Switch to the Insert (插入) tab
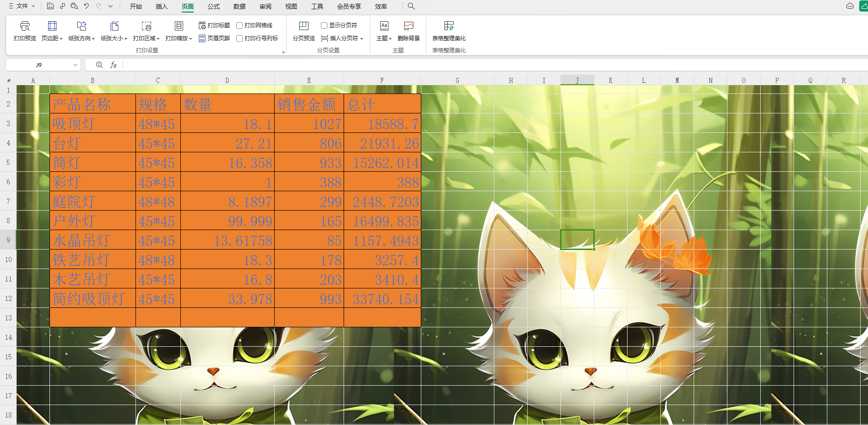 coord(161,6)
